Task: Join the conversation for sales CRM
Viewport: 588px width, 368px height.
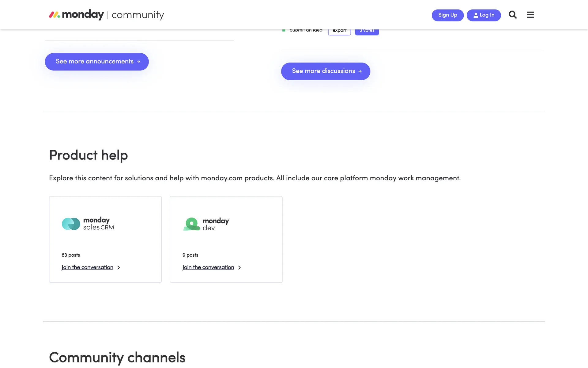Action: pyautogui.click(x=87, y=267)
